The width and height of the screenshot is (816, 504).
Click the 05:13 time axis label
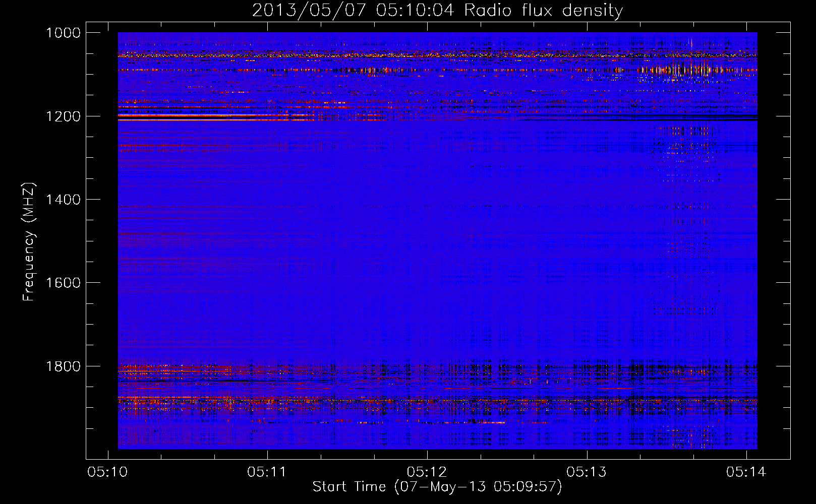tap(587, 472)
